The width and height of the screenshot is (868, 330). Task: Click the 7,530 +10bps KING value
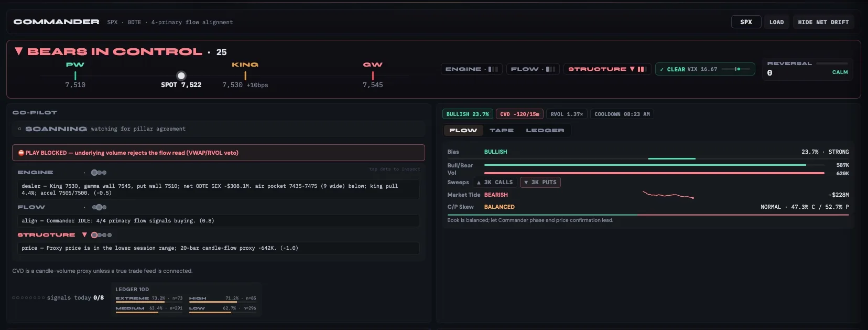[245, 84]
